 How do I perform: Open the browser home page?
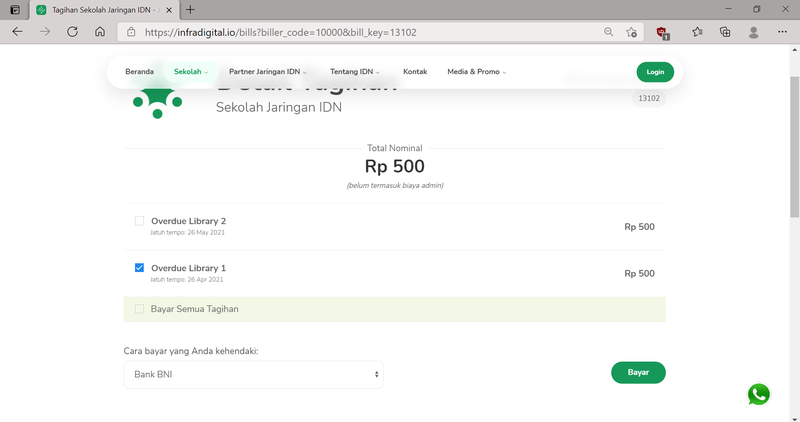click(100, 32)
